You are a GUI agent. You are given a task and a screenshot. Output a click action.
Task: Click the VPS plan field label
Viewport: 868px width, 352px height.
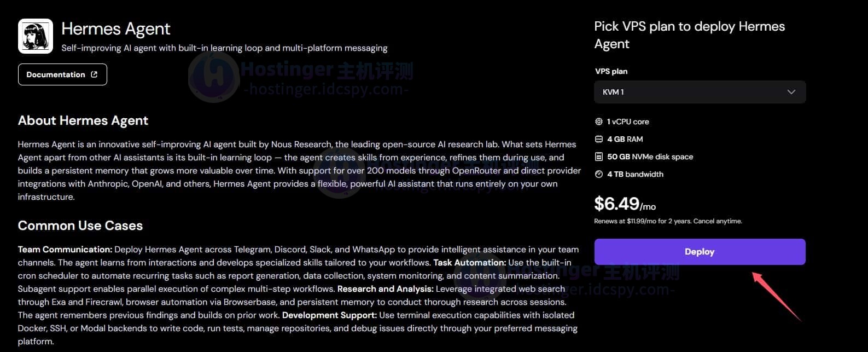(x=611, y=71)
